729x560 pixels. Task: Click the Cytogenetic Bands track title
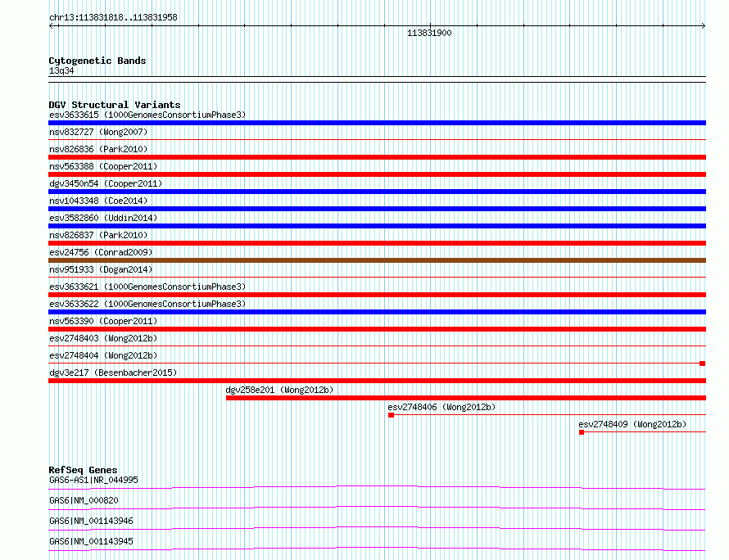point(97,61)
